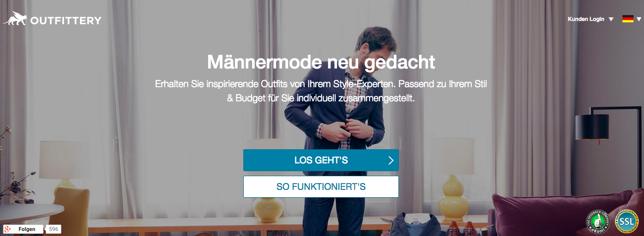This screenshot has width=644, height=236.
Task: Open the SO FUNKTIONIERT'S button
Action: [x=321, y=187]
